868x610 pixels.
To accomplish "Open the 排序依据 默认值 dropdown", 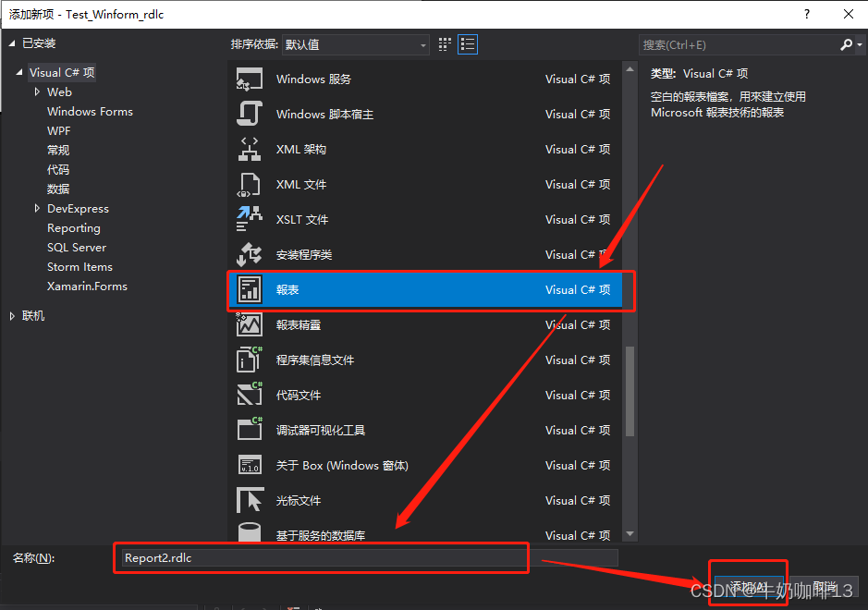I will click(355, 45).
